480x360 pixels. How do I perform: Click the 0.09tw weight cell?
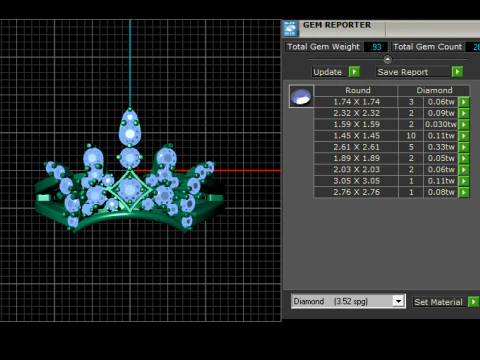click(x=441, y=113)
